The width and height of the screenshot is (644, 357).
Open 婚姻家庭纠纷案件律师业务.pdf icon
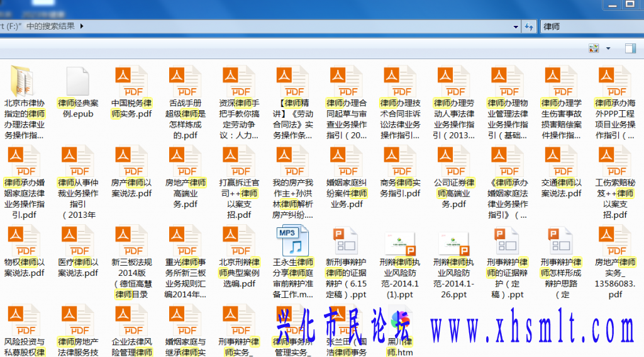click(347, 161)
